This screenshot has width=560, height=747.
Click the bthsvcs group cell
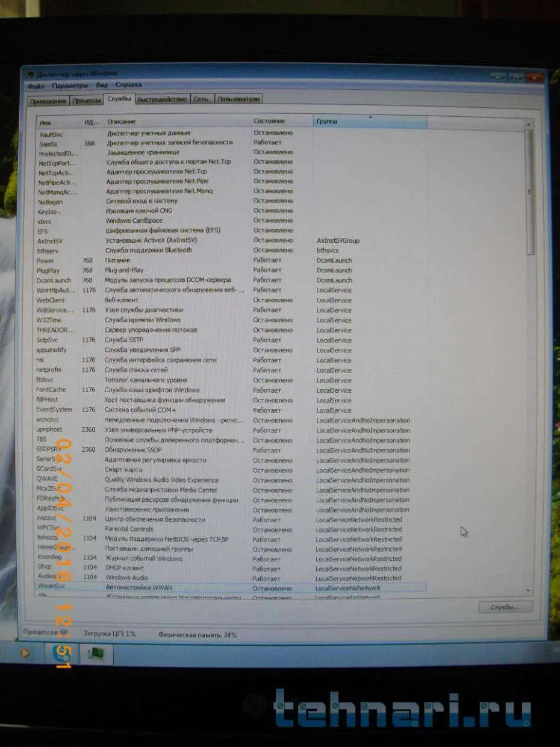click(328, 250)
